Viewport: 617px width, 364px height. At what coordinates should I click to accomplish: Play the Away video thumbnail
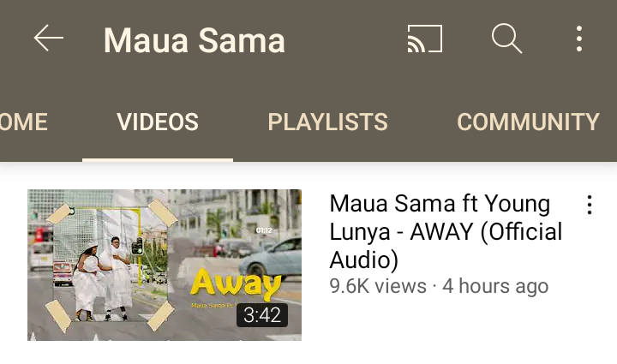click(165, 265)
